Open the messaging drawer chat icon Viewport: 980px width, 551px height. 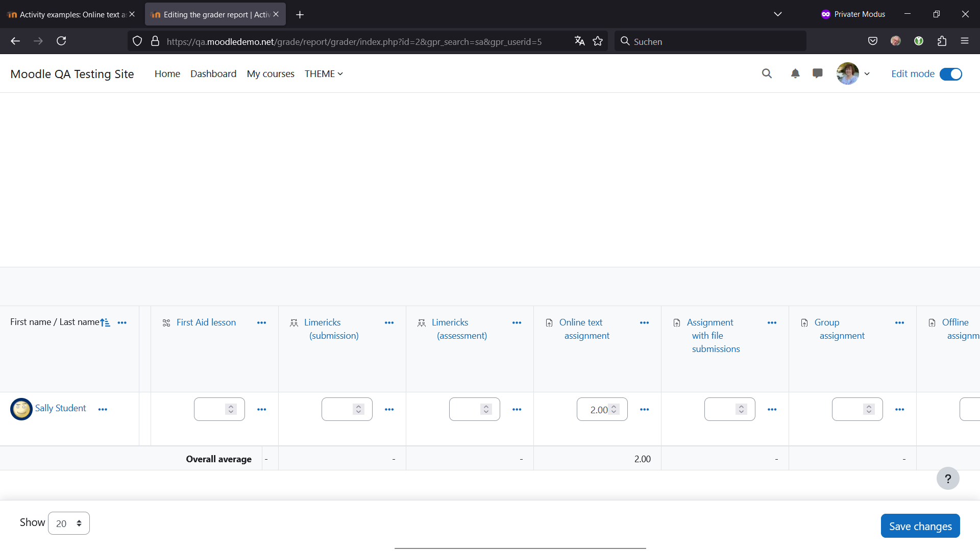pos(818,73)
